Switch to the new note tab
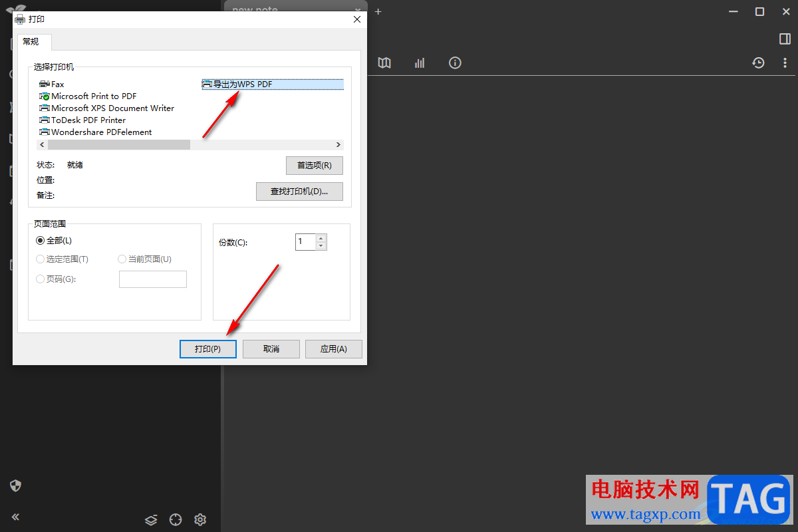Viewport: 798px width, 532px height. coord(295,9)
